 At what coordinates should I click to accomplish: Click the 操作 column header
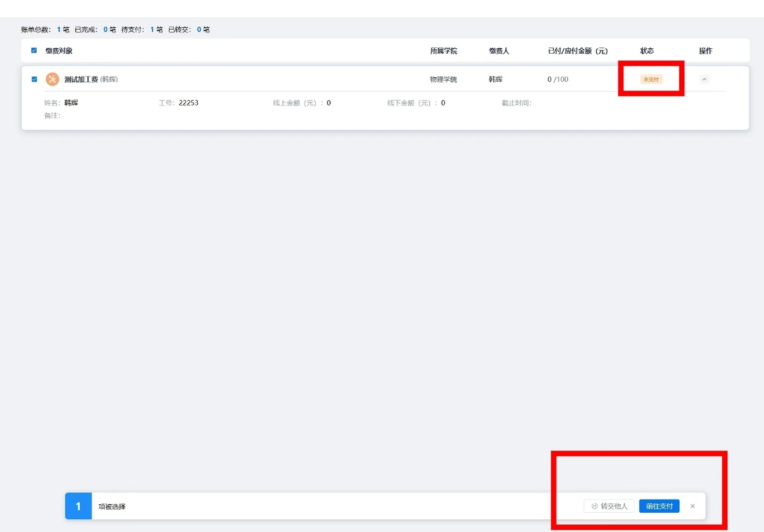click(x=706, y=51)
